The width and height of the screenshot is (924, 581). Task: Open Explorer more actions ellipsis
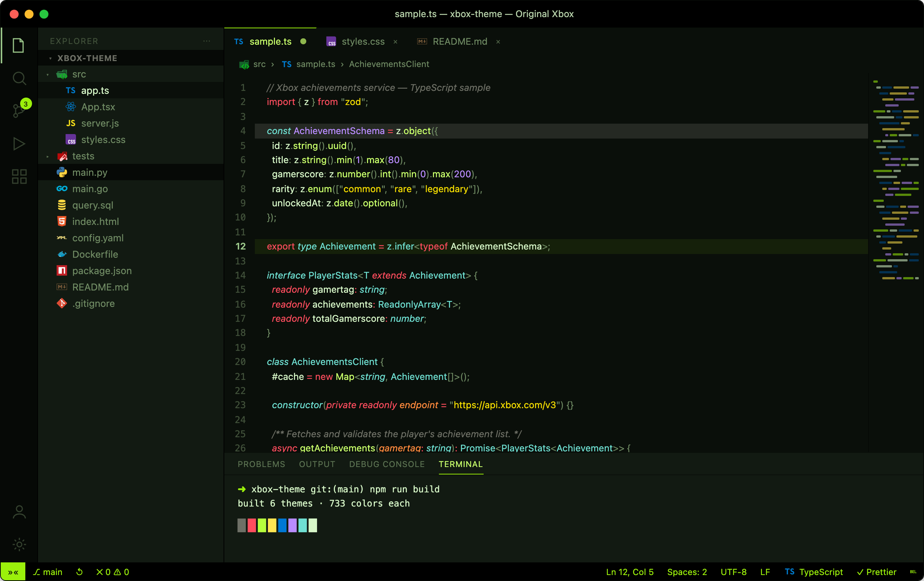206,41
